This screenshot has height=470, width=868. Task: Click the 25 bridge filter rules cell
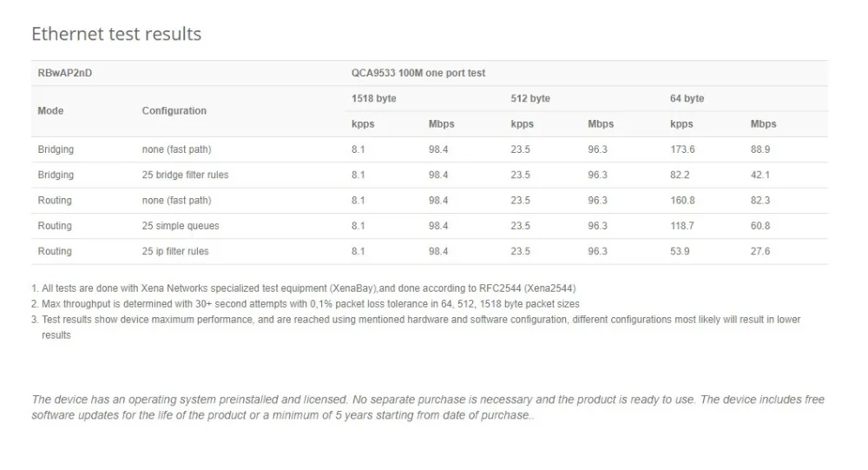pos(186,175)
